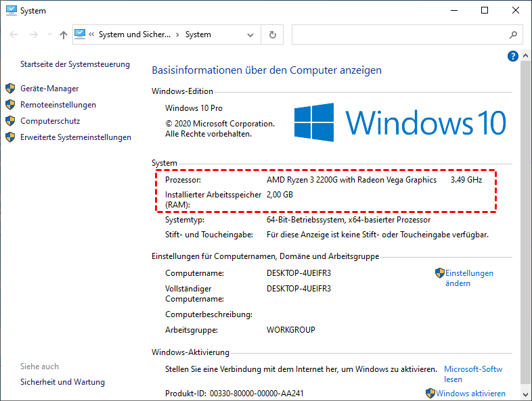
Task: Click 'Einstellungen ändern' link
Action: 469,278
